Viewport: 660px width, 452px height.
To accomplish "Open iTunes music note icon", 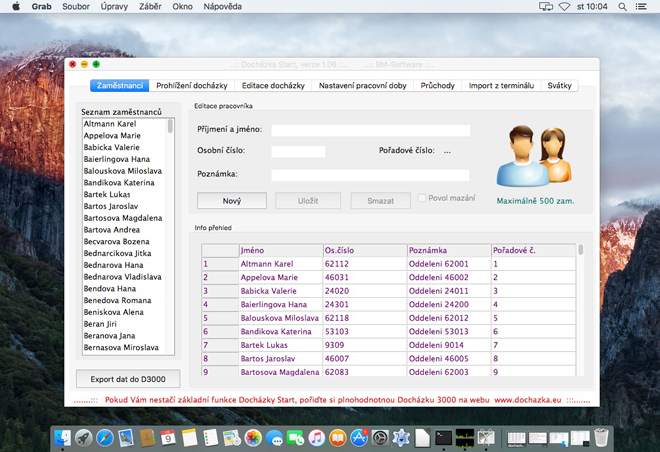I will [317, 438].
